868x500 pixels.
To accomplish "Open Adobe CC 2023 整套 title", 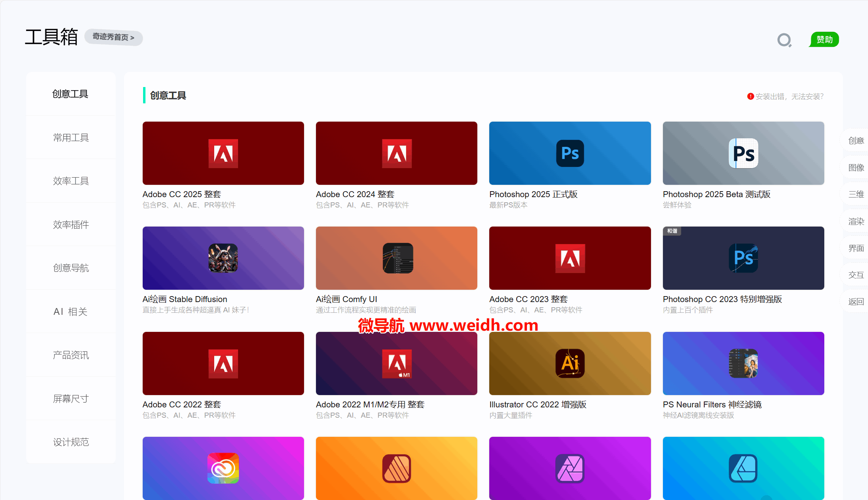I will click(x=529, y=299).
